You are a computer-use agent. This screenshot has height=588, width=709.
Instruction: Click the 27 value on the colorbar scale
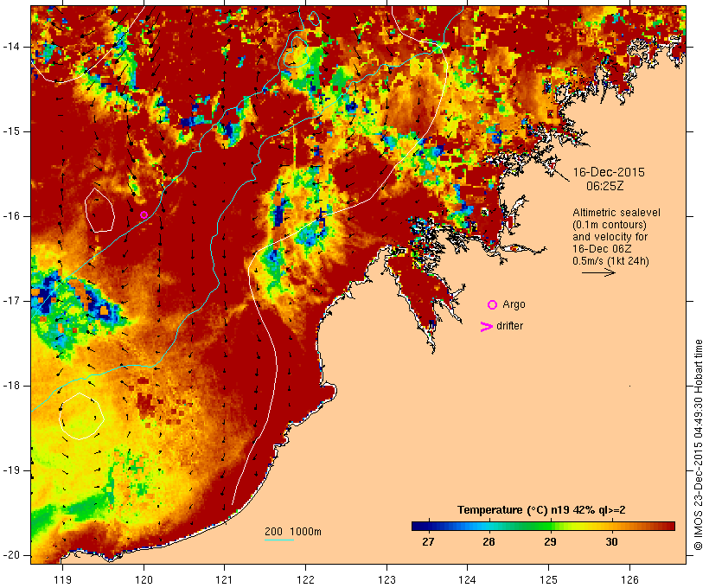[x=428, y=541]
